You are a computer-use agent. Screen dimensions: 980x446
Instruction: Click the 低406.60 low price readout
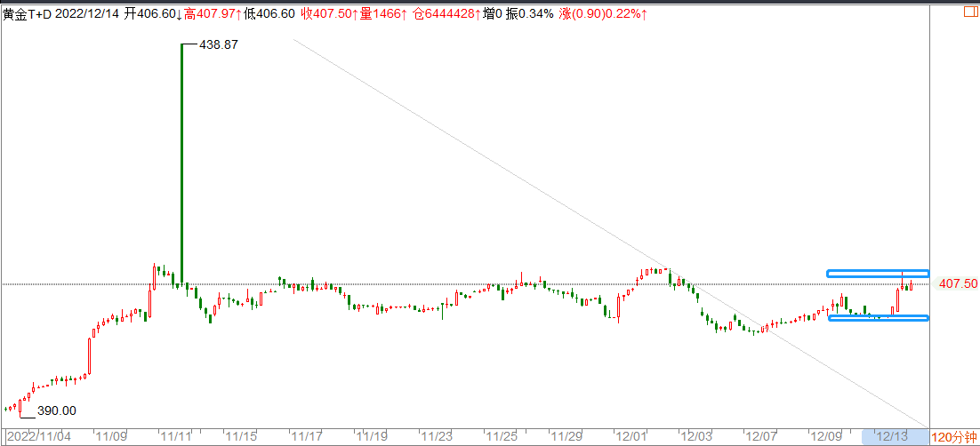[x=269, y=13]
